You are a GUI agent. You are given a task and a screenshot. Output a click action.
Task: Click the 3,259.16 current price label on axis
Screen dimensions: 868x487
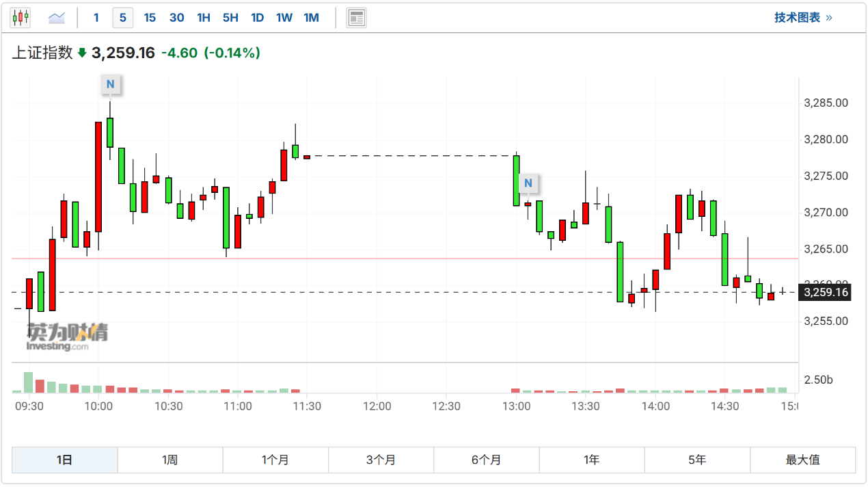point(826,293)
